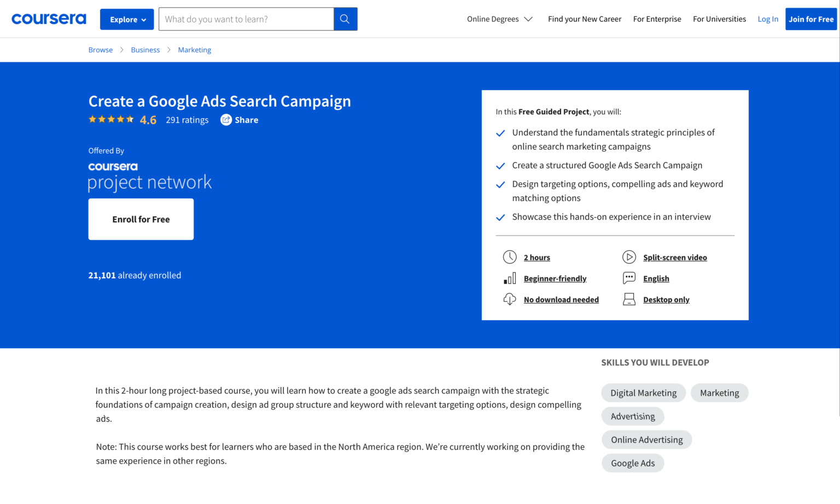This screenshot has height=504, width=840.
Task: Click the clock icon beside 2 hours
Action: pos(510,257)
